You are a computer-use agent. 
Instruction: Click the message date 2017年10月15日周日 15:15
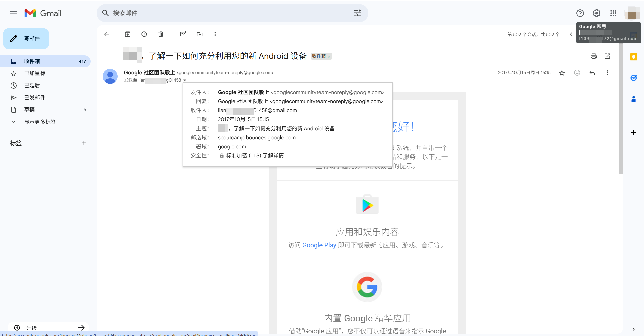pyautogui.click(x=524, y=73)
